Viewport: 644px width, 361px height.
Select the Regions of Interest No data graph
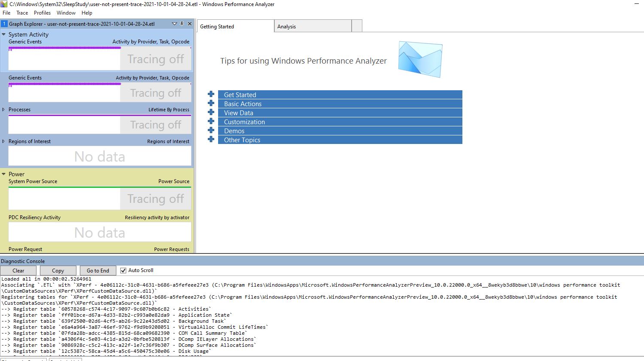point(100,156)
